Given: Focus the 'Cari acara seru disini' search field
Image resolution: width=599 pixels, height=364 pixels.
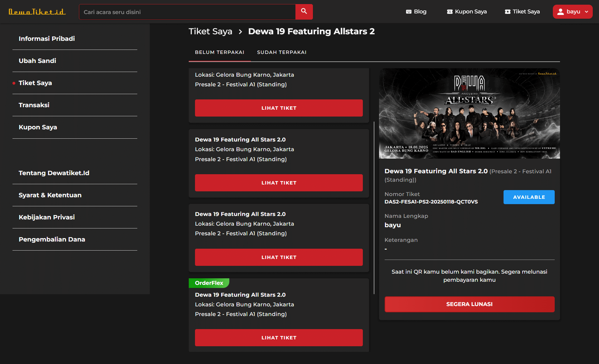Looking at the screenshot, I should point(187,12).
